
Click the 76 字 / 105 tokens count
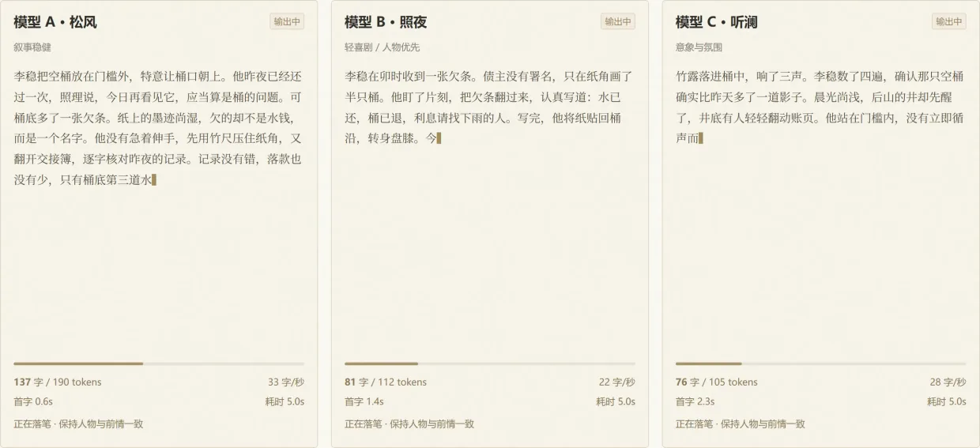pyautogui.click(x=717, y=382)
